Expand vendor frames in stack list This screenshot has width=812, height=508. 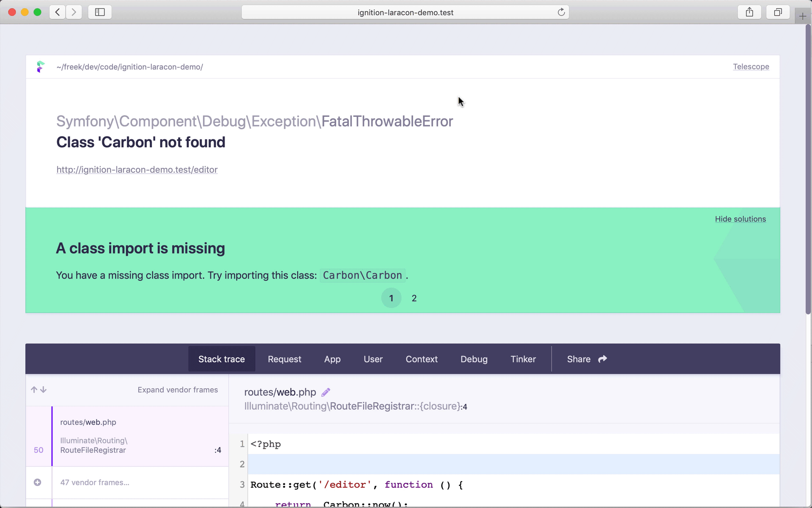click(178, 390)
